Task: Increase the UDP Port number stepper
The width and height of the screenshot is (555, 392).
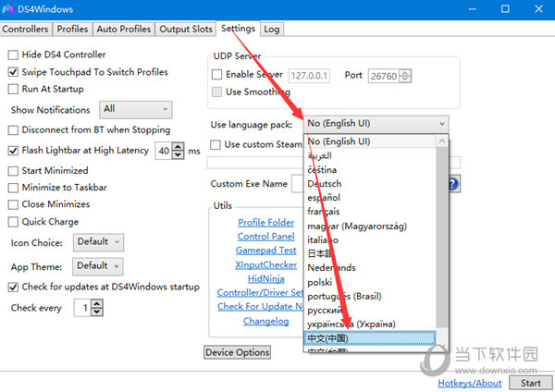Action: pos(406,72)
